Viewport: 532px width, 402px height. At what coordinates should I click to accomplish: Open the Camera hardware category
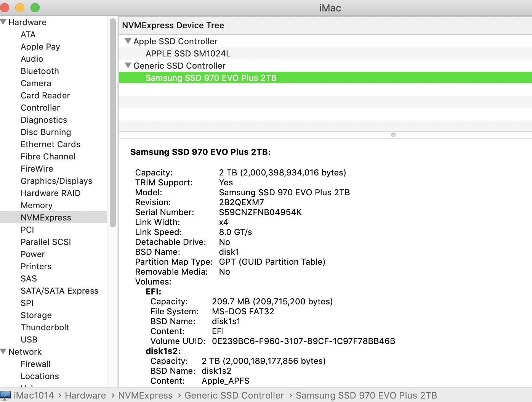click(36, 83)
